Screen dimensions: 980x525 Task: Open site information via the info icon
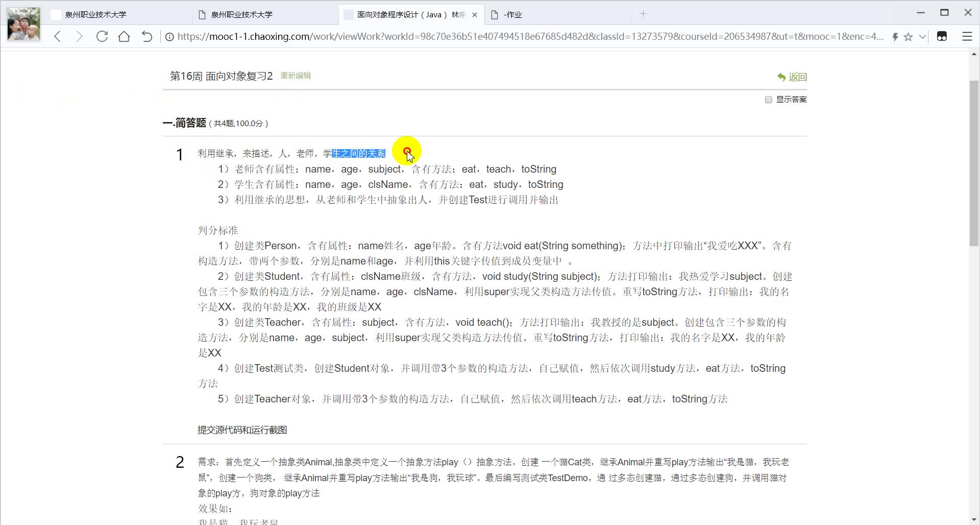[x=169, y=36]
